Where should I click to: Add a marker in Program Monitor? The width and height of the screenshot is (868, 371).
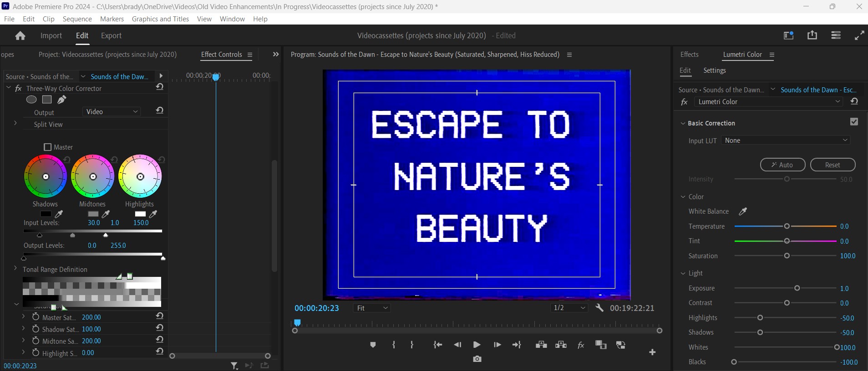click(373, 345)
